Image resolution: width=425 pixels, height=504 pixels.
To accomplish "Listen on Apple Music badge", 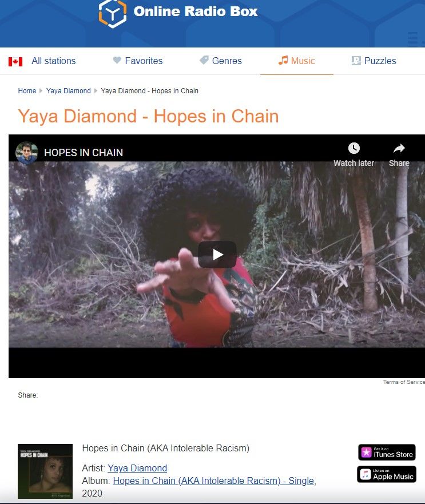I will (387, 474).
